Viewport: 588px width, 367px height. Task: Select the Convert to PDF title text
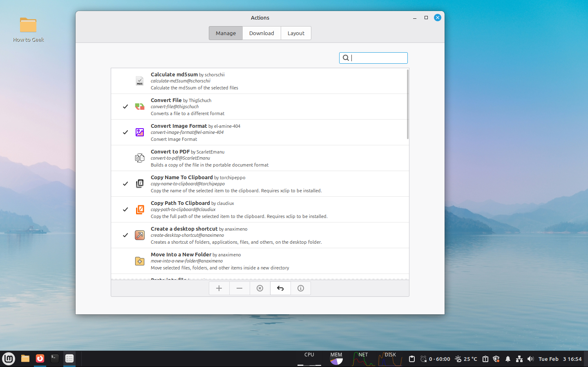point(170,151)
